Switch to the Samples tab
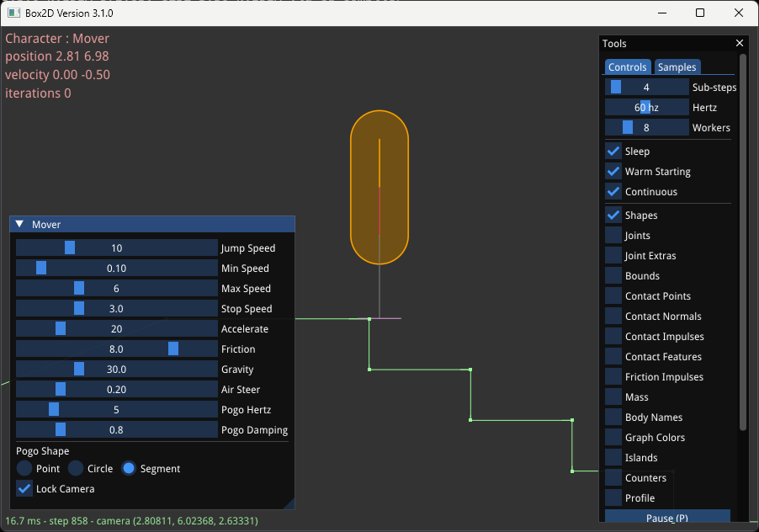The width and height of the screenshot is (759, 532). pos(677,67)
